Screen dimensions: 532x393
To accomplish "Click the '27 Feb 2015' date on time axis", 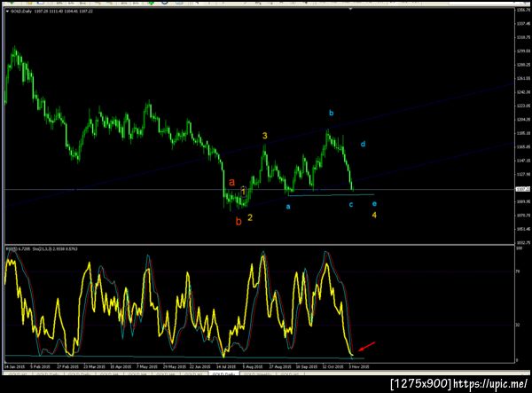I will (x=68, y=367).
